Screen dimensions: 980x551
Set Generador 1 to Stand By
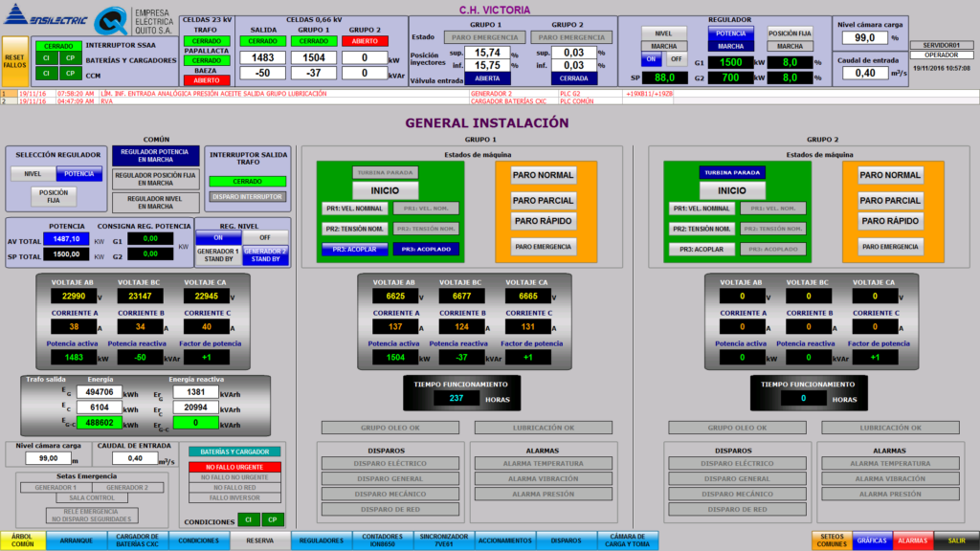tap(217, 254)
